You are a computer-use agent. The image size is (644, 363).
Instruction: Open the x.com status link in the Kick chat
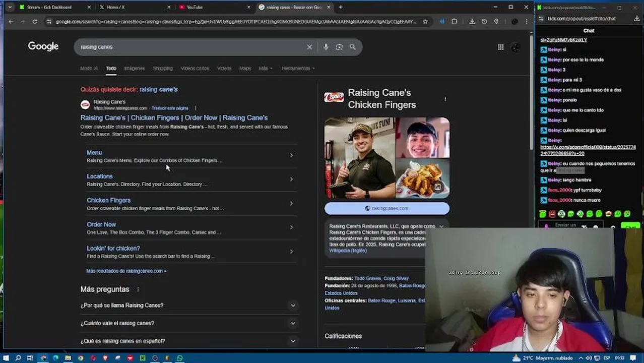pyautogui.click(x=588, y=150)
